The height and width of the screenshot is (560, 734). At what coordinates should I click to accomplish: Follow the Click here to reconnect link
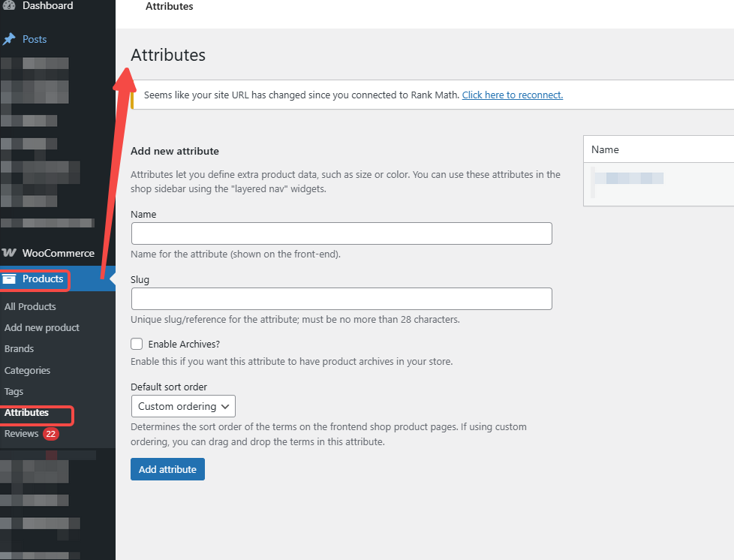pos(512,95)
